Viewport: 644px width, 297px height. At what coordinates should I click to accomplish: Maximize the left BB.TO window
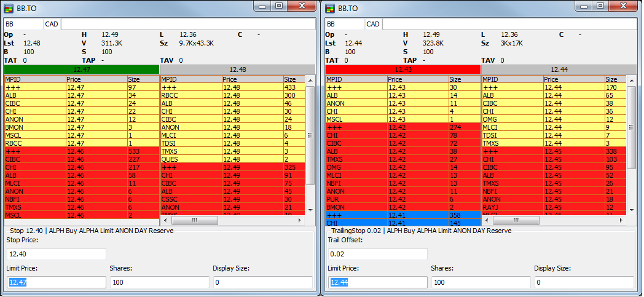coord(278,6)
